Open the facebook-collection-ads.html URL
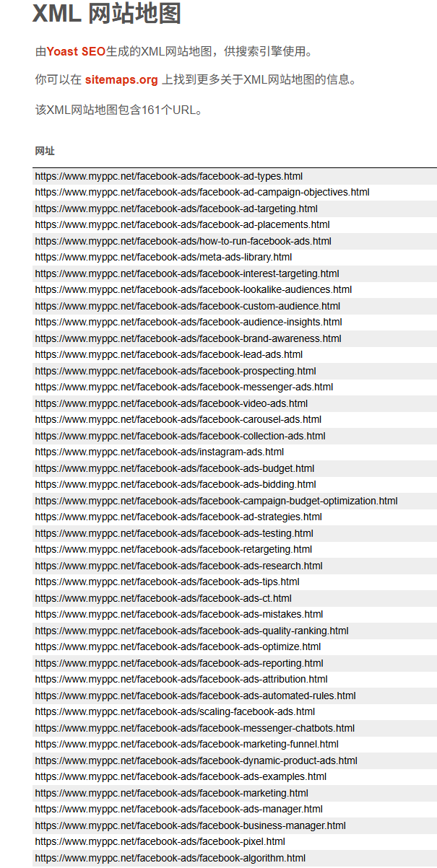437x868 pixels. point(180,436)
